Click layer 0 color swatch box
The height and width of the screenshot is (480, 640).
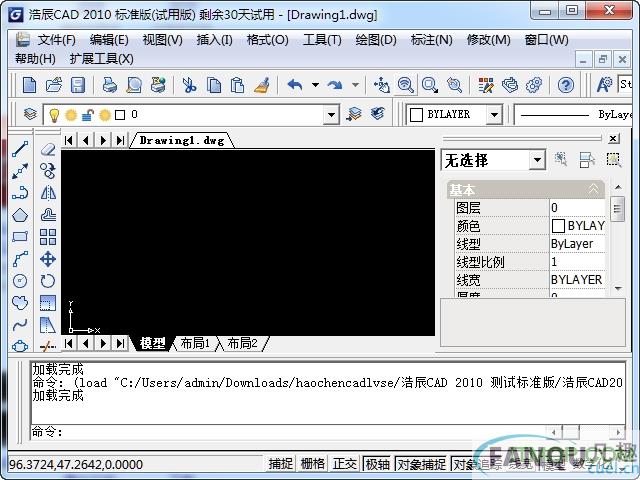point(120,115)
